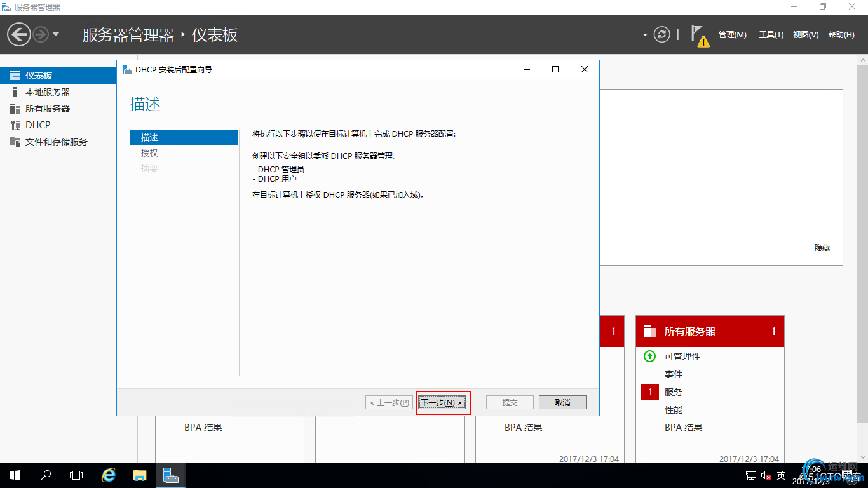868x488 pixels.
Task: Click the 仪表板 sidebar icon
Action: click(x=15, y=76)
